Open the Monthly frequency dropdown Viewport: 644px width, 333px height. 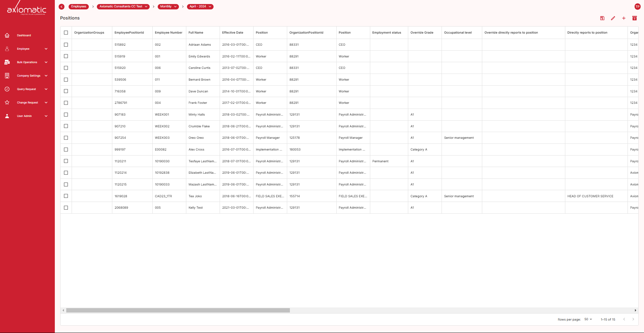click(x=168, y=7)
